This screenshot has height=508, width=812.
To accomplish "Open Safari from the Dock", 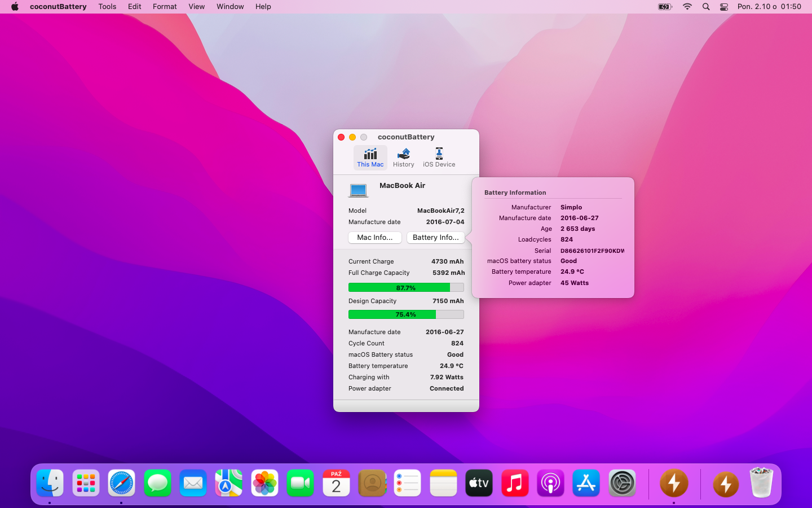I will tap(122, 483).
